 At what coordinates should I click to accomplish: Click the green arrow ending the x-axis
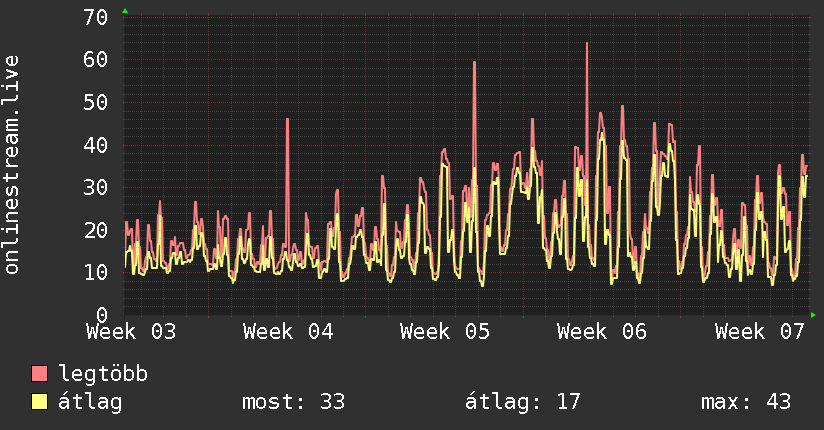pyautogui.click(x=813, y=315)
